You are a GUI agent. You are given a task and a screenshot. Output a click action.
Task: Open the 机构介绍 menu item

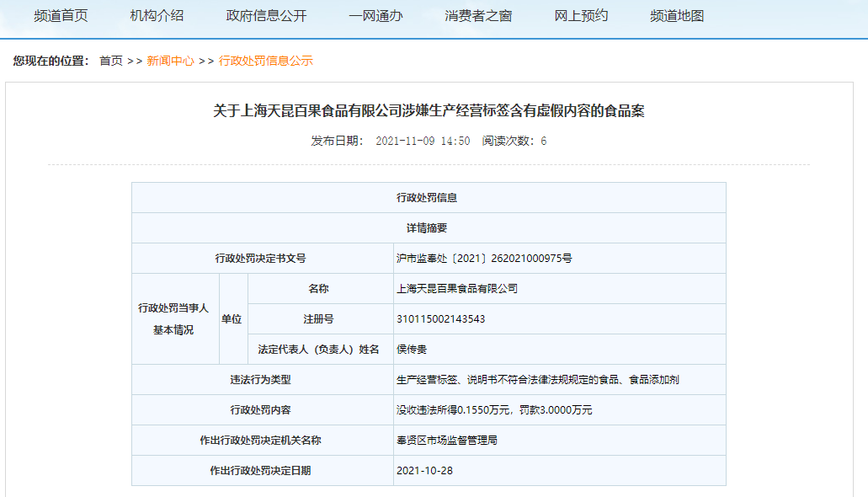click(157, 16)
